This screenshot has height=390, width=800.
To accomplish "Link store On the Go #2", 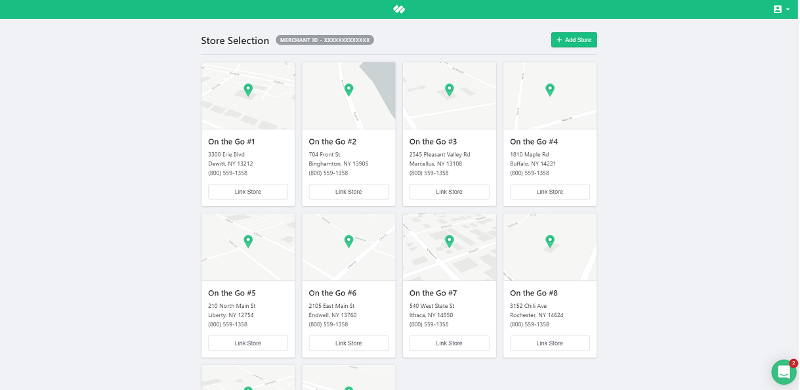I will click(x=348, y=192).
